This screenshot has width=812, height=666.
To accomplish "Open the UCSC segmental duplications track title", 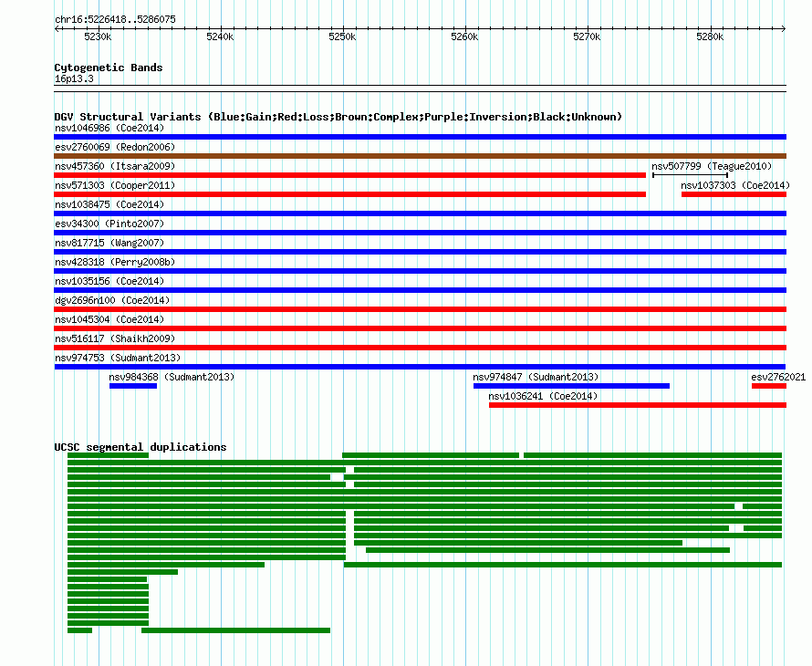I will pos(140,447).
